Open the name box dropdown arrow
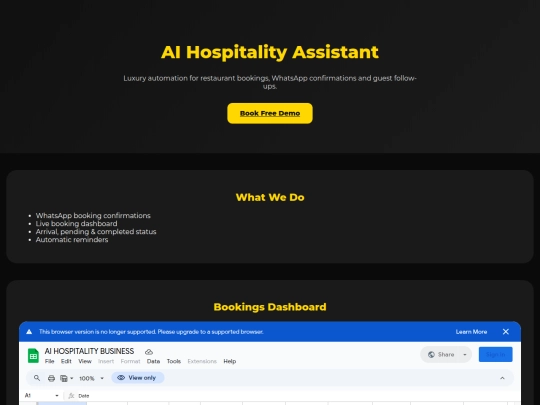540x405 pixels. point(57,396)
